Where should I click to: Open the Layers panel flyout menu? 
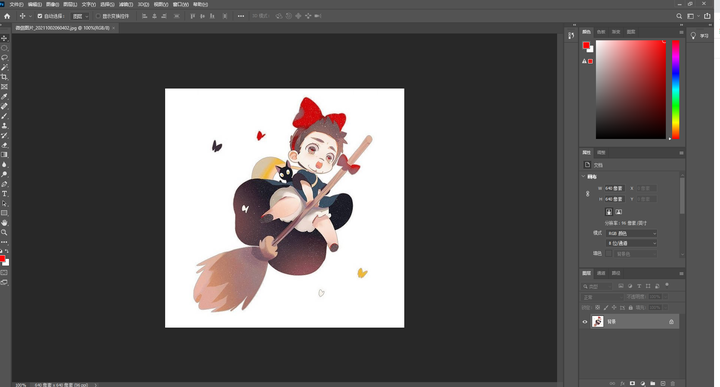[x=681, y=273]
